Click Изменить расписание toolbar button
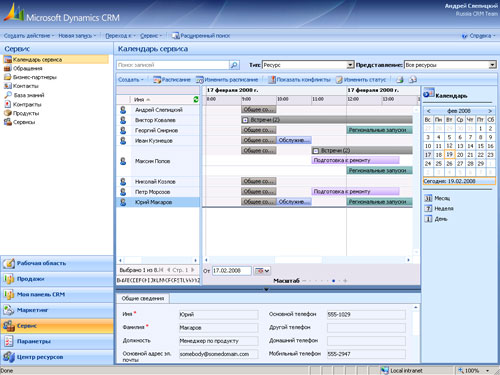The image size is (500, 375). click(x=227, y=80)
